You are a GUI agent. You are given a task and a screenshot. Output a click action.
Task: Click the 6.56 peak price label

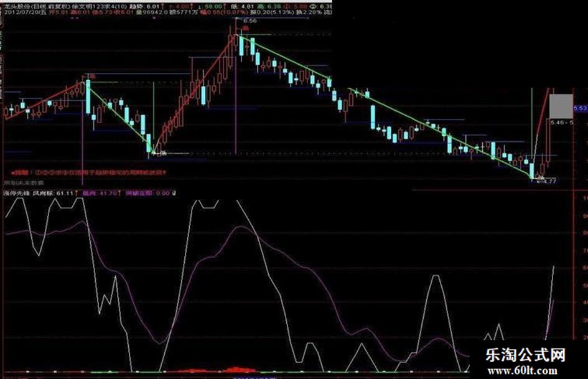point(250,21)
